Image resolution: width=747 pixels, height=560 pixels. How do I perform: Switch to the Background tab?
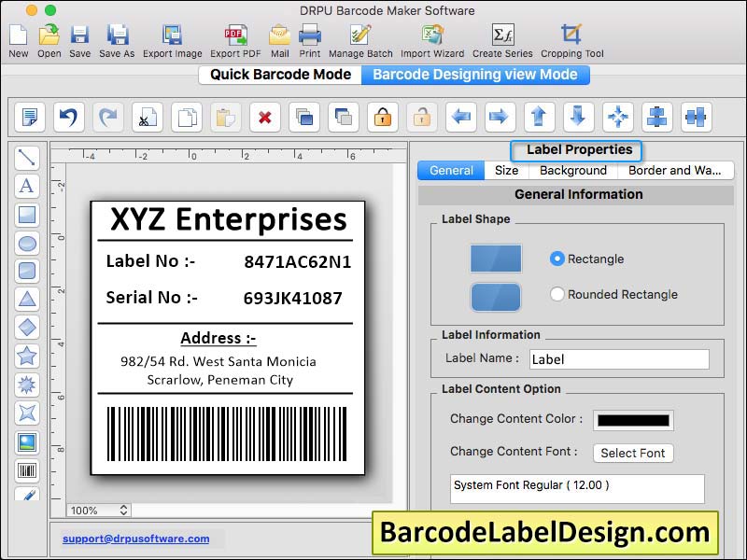pos(572,171)
